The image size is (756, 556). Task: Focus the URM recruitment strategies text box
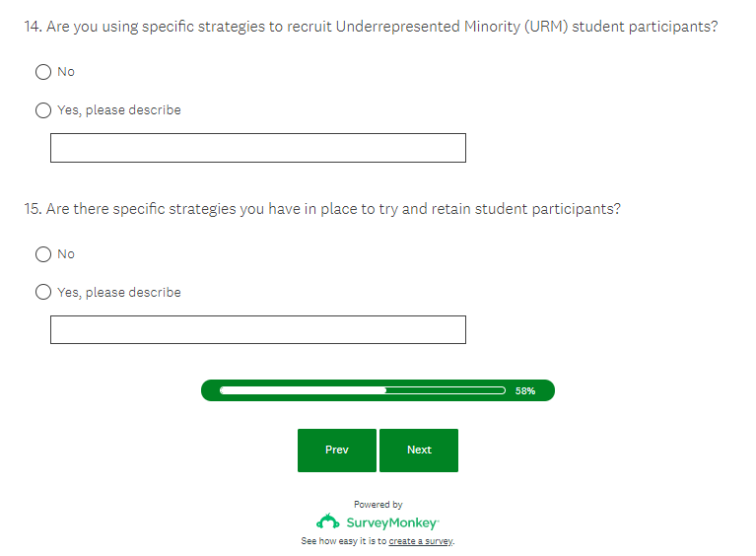click(257, 148)
